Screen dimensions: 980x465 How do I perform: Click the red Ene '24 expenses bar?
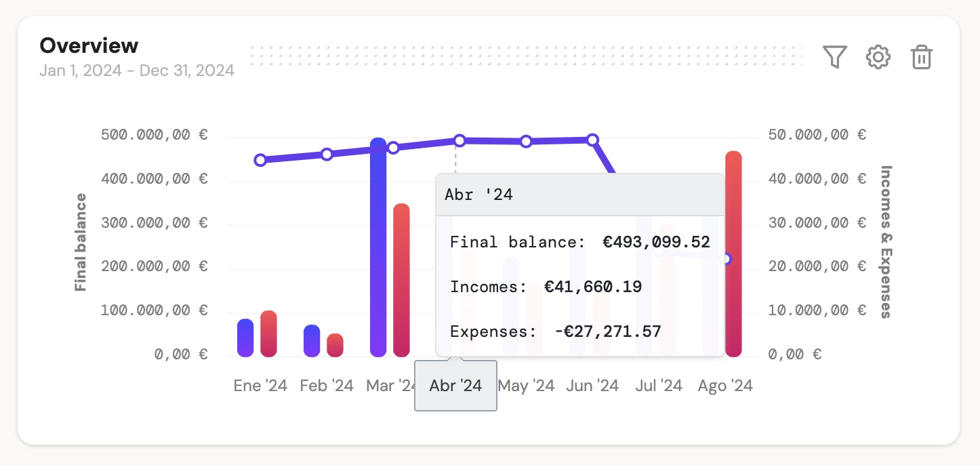pyautogui.click(x=269, y=333)
